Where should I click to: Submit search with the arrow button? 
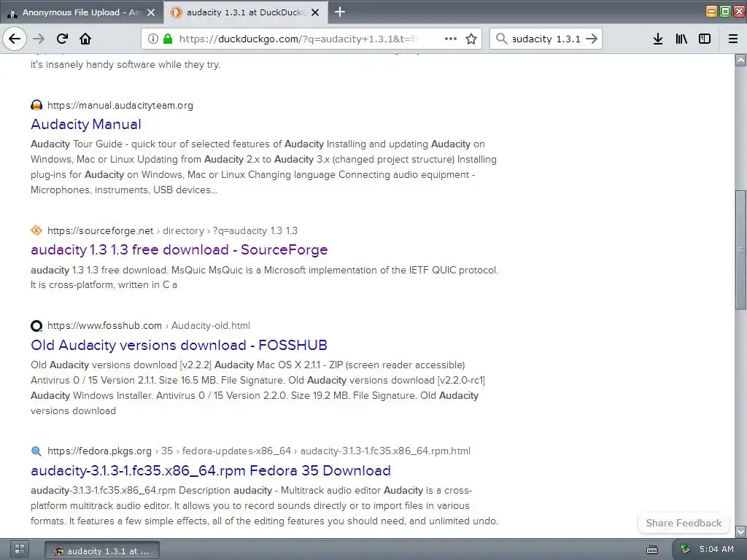[592, 39]
